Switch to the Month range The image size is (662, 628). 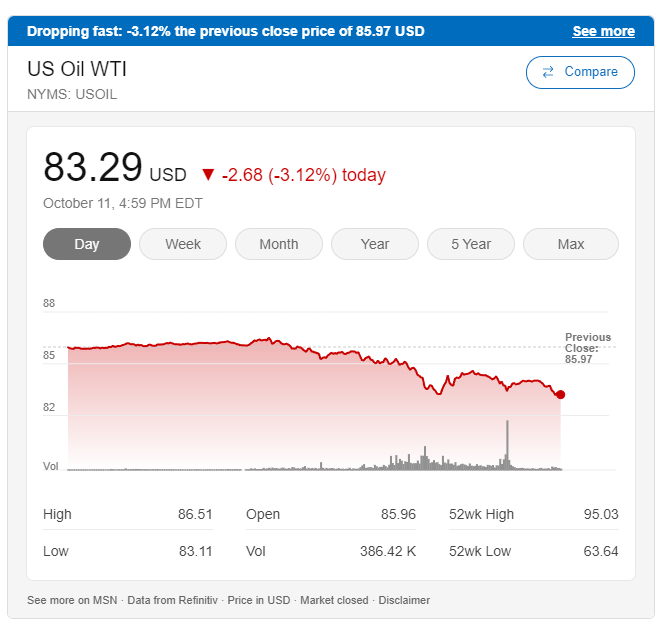279,244
